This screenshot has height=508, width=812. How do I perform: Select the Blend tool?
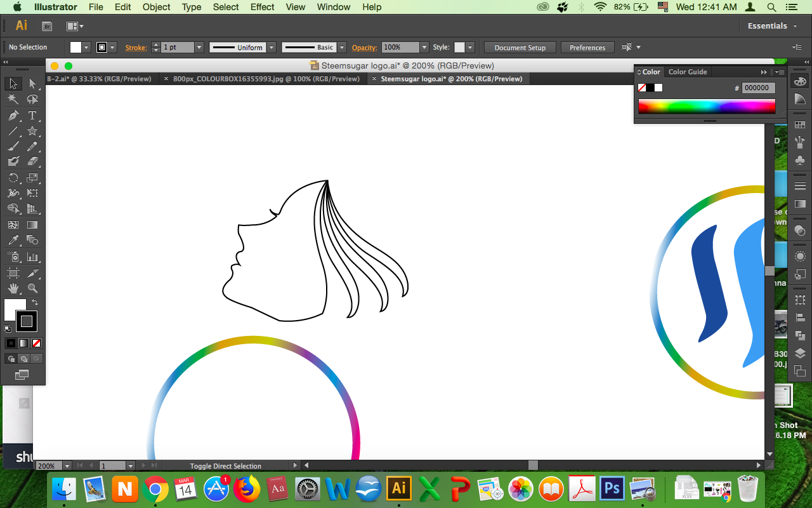(32, 241)
